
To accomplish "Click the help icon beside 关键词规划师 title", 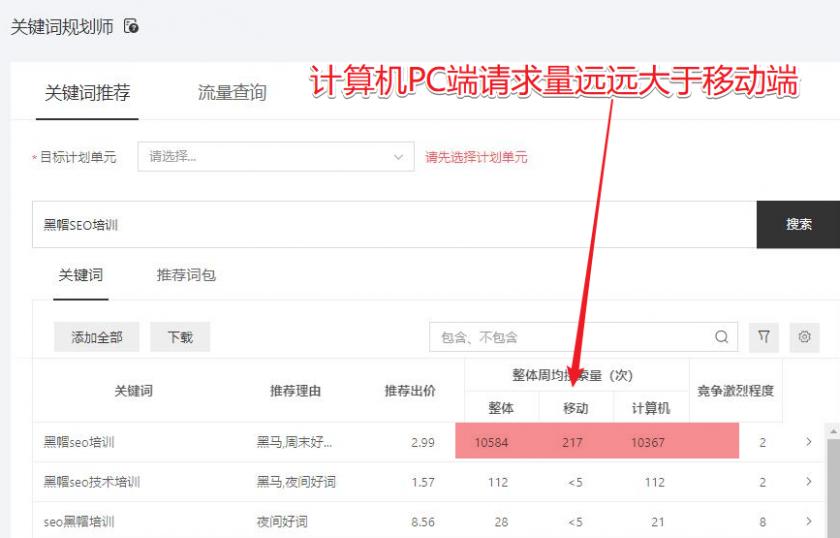I will pyautogui.click(x=131, y=27).
